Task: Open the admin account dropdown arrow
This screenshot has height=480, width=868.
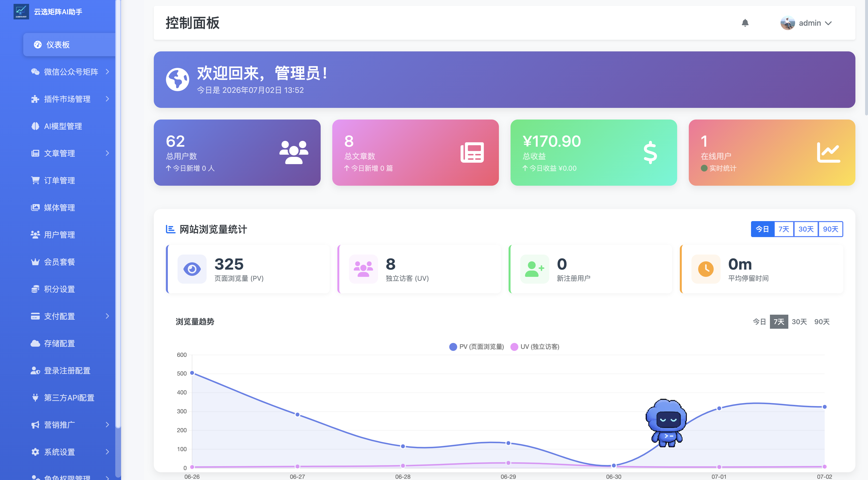Action: coord(828,23)
